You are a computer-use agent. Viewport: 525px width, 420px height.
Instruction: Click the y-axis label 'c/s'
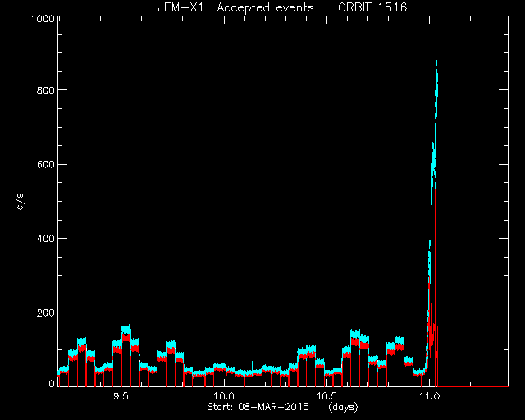pos(20,202)
